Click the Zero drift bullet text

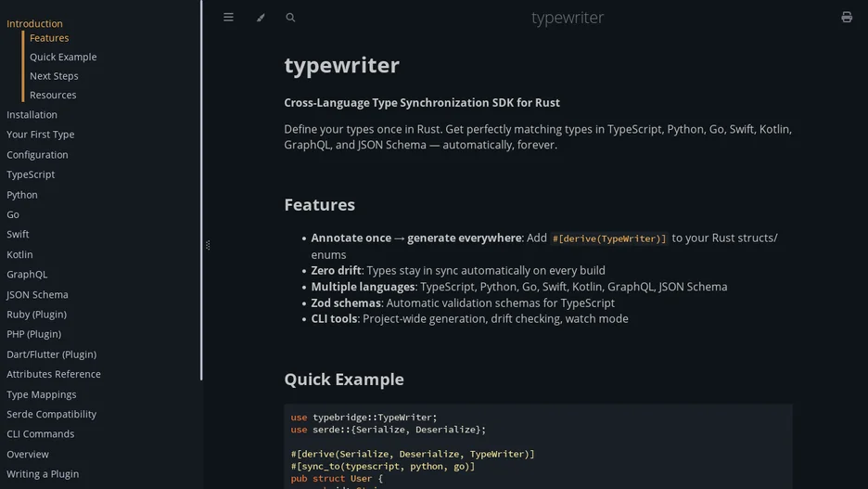click(x=458, y=270)
